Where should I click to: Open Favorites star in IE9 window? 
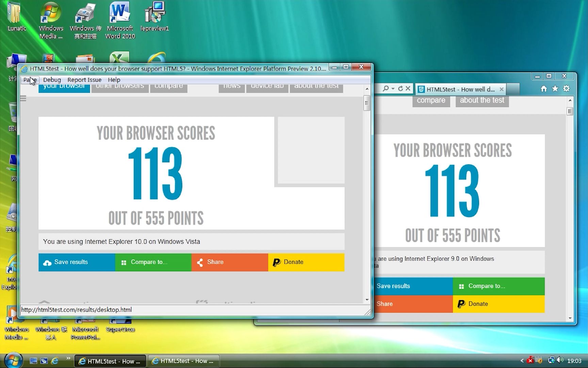point(555,89)
